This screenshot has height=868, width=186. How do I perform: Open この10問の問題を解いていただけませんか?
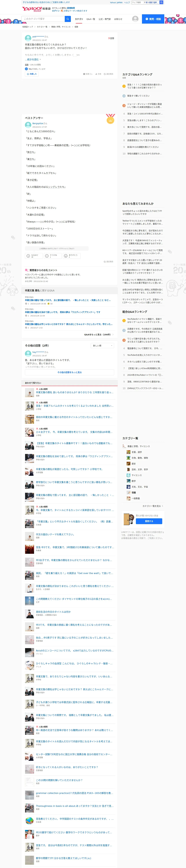click(59, 780)
